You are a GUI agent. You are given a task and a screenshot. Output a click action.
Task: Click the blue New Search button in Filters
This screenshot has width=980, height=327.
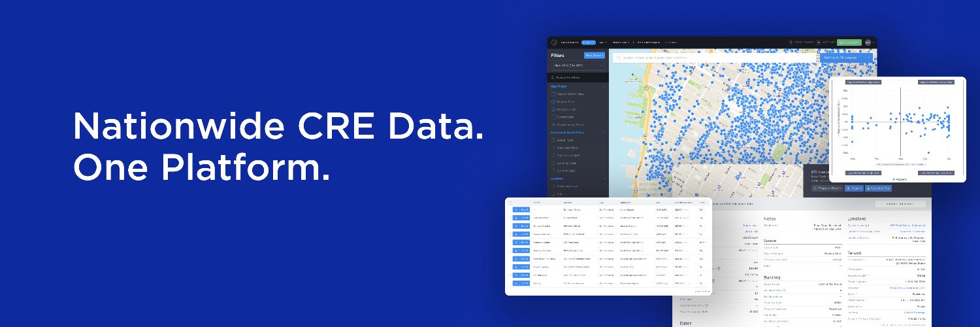coord(594,56)
